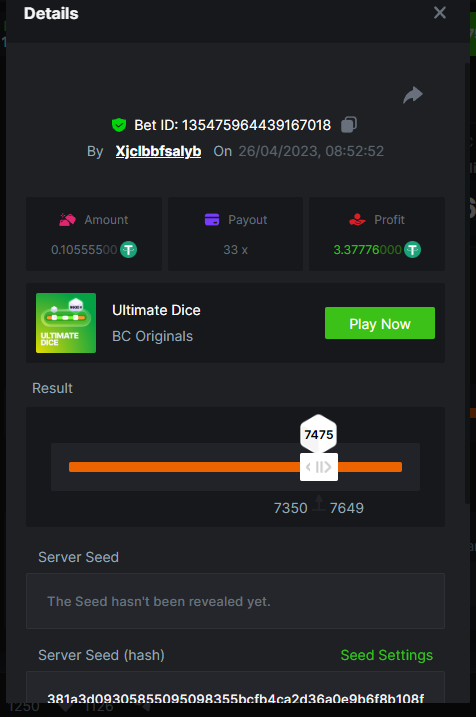Screen dimensions: 476x717
Task: Click the dice slider handle
Action: coord(319,467)
